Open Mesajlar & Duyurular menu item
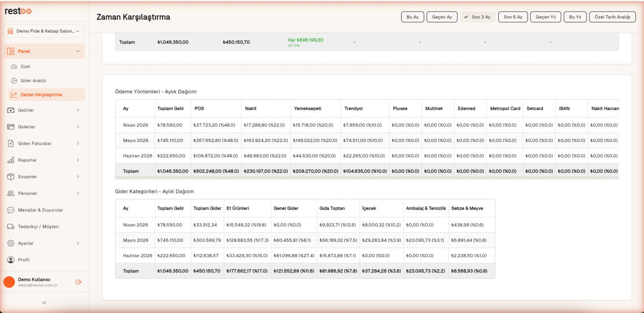Screen dimensions: 644x313 (x=44, y=210)
